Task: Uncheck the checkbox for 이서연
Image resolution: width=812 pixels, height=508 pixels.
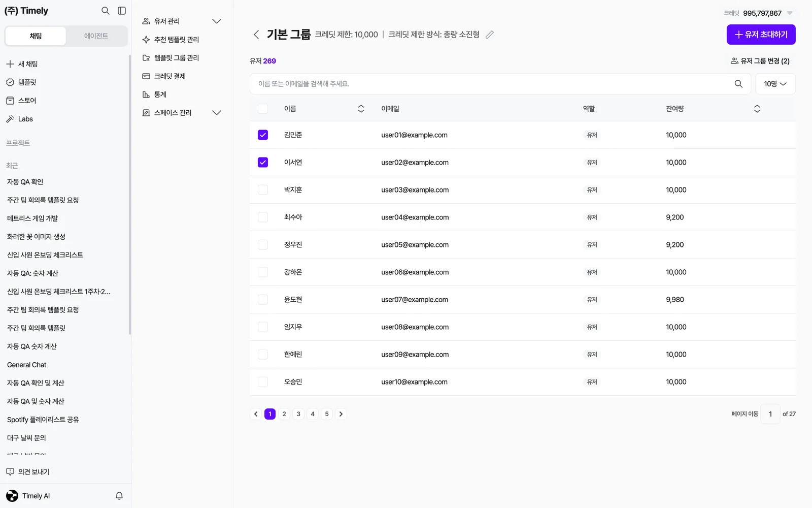Action: click(x=263, y=163)
